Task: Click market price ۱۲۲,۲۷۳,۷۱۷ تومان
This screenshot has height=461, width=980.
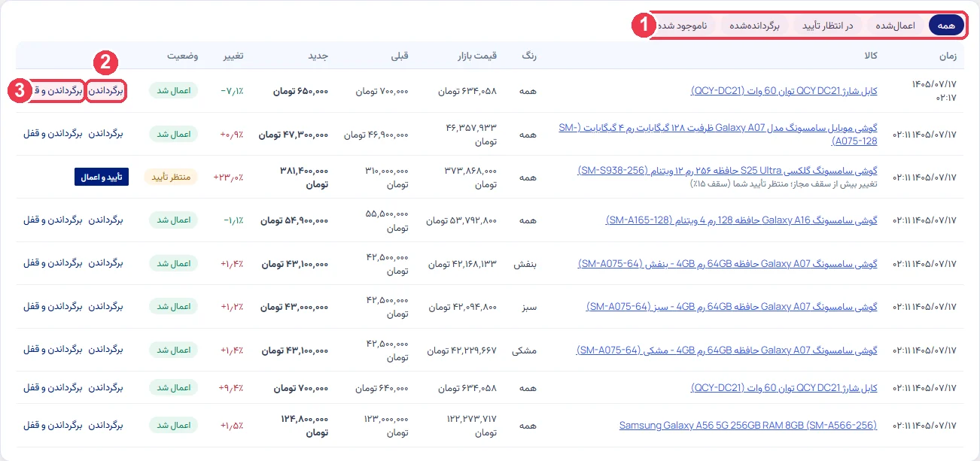Action: (x=472, y=426)
